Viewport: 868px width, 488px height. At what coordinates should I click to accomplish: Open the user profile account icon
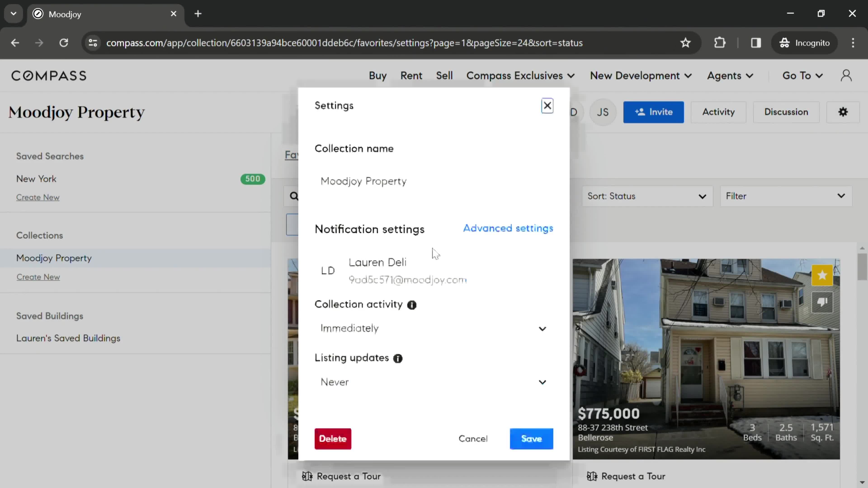[846, 76]
